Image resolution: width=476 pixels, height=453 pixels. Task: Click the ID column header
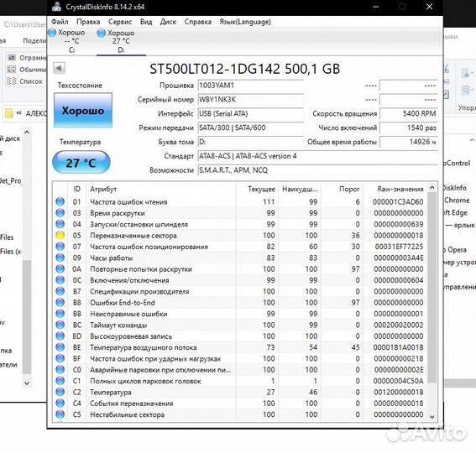click(76, 189)
